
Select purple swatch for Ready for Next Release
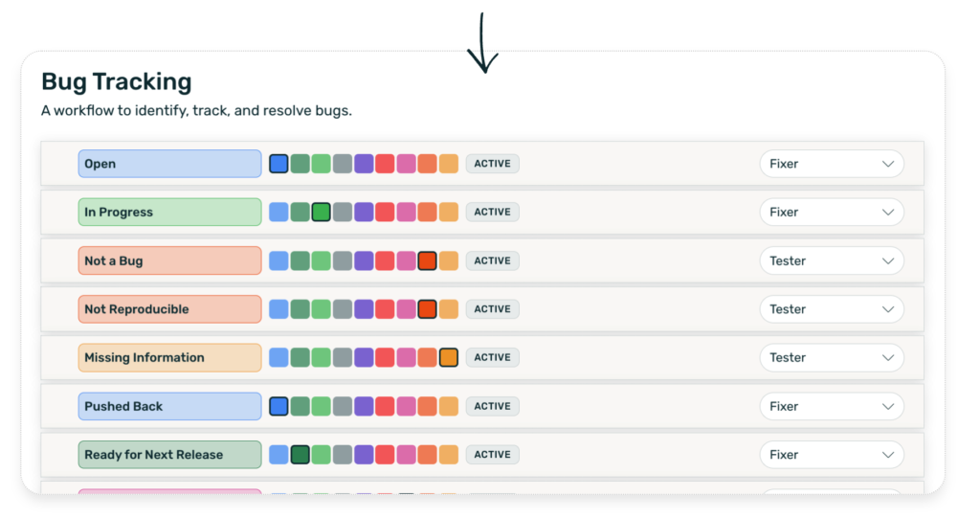[x=364, y=455]
